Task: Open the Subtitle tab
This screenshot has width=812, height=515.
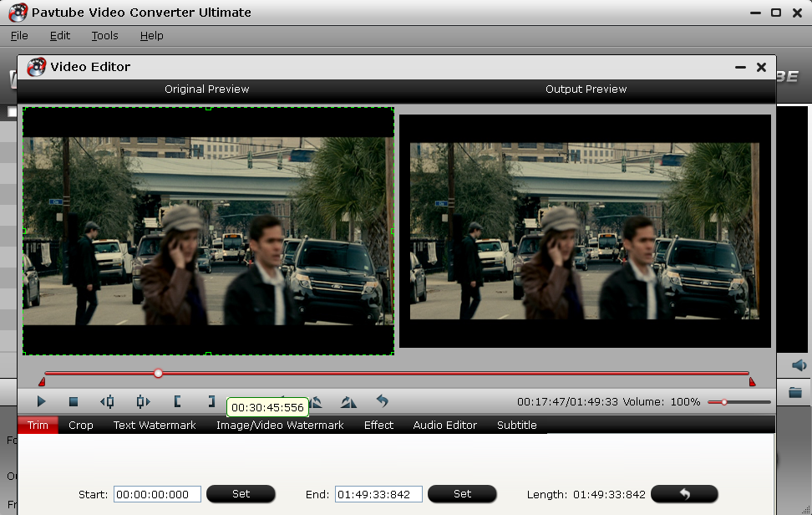Action: (517, 425)
